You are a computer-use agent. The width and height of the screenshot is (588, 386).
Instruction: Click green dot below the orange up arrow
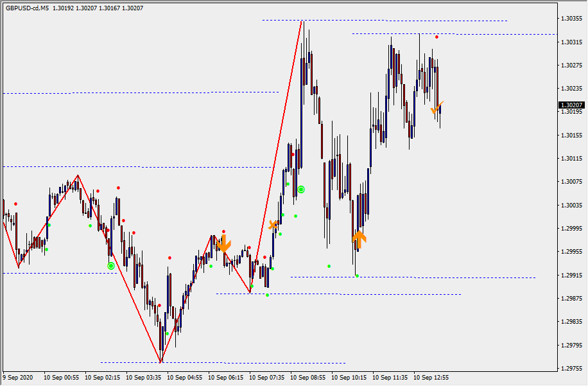(357, 276)
